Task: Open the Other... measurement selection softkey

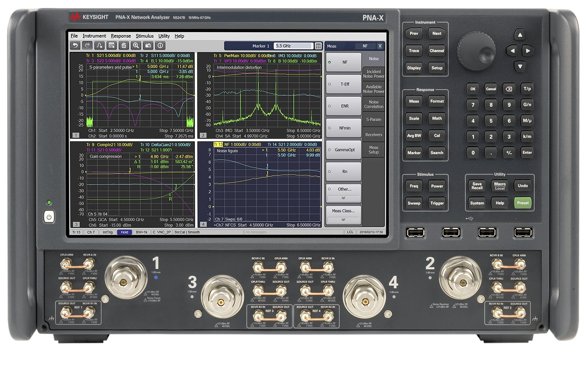Action: pos(343,193)
